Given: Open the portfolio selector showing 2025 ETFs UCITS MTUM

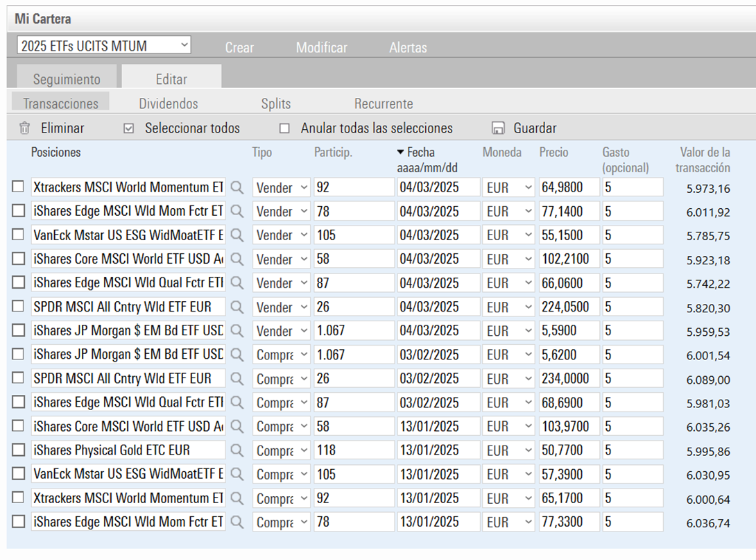Looking at the screenshot, I should 104,45.
